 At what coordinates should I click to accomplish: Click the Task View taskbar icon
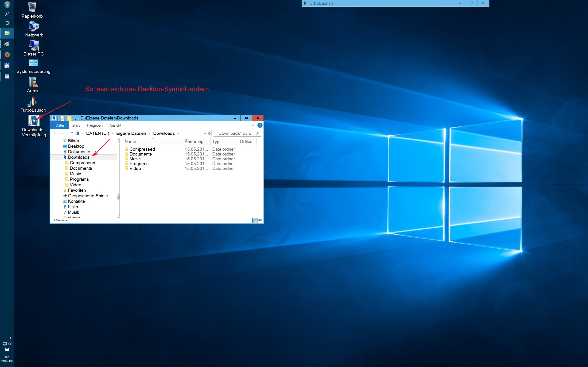(x=7, y=23)
